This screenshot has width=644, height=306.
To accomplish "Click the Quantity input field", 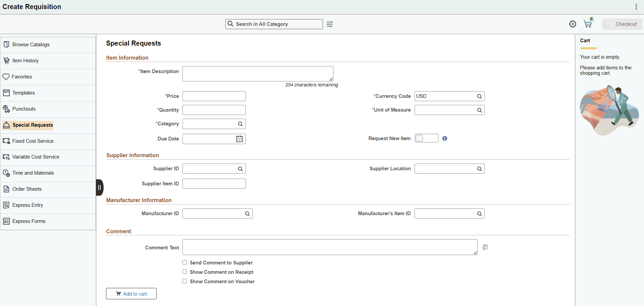I will click(x=214, y=110).
